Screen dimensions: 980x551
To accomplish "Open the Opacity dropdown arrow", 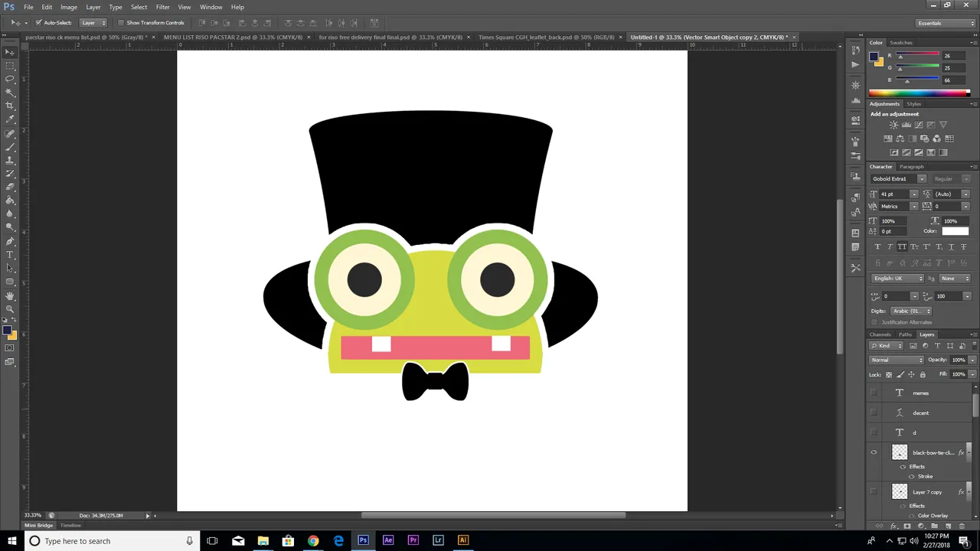I will (x=972, y=360).
